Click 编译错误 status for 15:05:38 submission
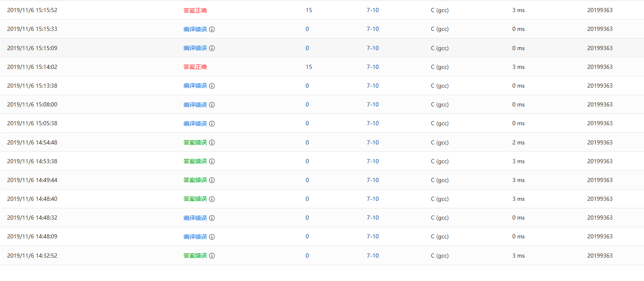This screenshot has height=281, width=644. pyautogui.click(x=195, y=124)
